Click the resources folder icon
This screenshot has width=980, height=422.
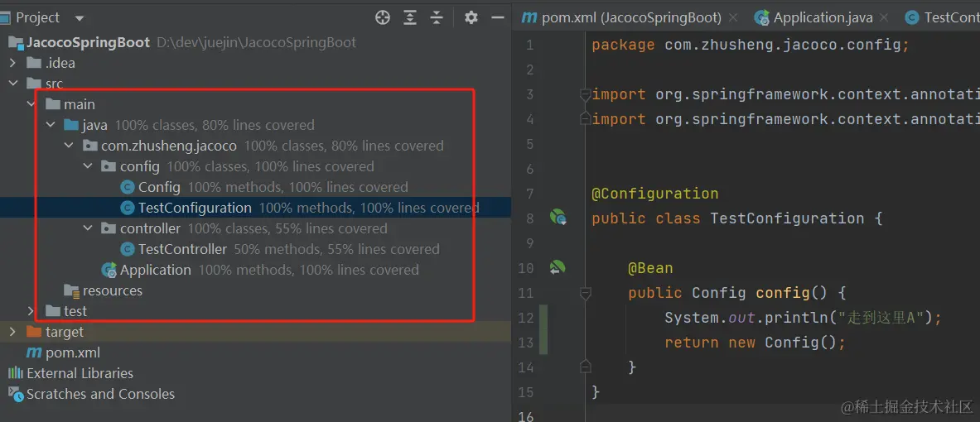pos(71,290)
